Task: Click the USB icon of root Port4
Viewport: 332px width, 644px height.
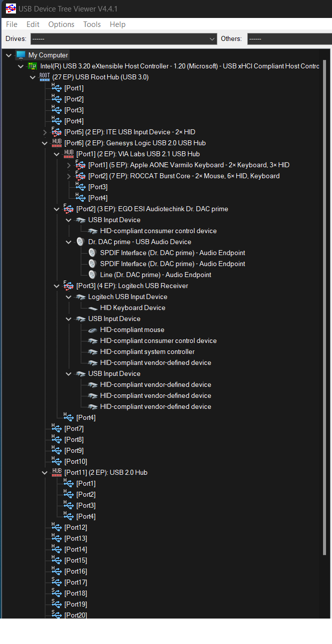Action: coord(57,120)
